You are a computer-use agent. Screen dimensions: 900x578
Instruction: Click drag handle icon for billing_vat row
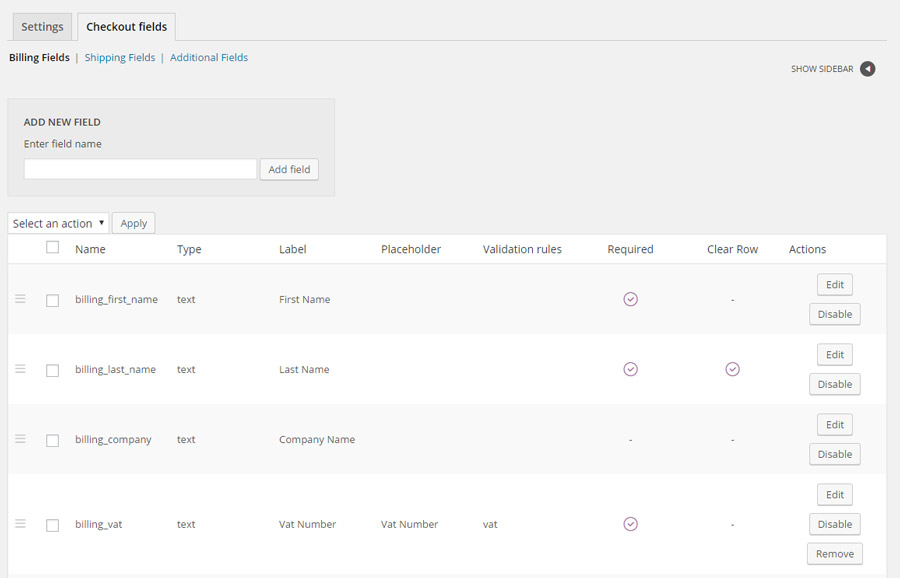(20, 524)
